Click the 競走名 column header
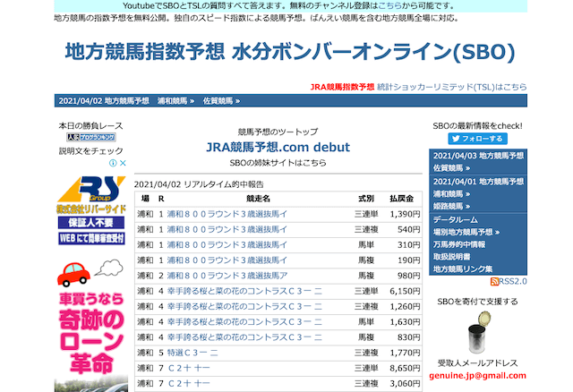 pyautogui.click(x=258, y=199)
